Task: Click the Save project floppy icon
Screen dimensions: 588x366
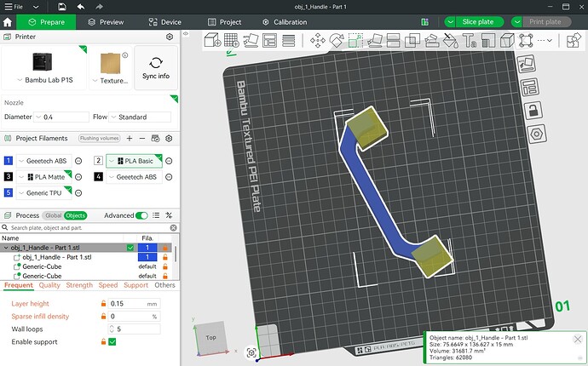Action: pyautogui.click(x=62, y=7)
